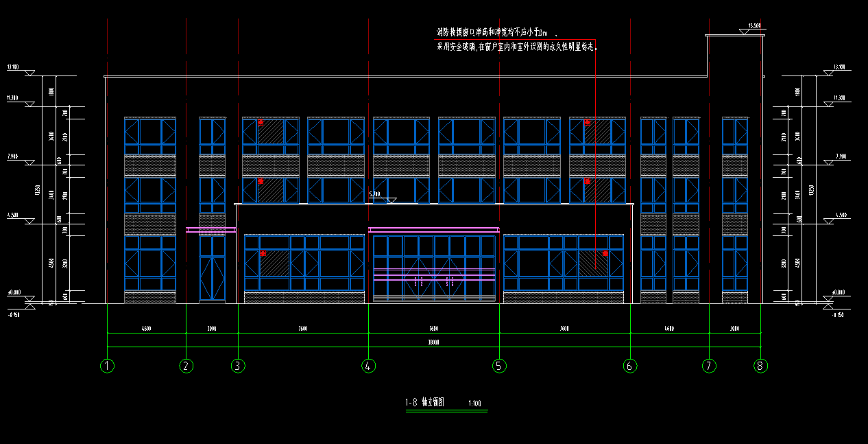Select the drawing title '1-8 轴立面图'
Screen dimensions: 868x444
pos(424,403)
